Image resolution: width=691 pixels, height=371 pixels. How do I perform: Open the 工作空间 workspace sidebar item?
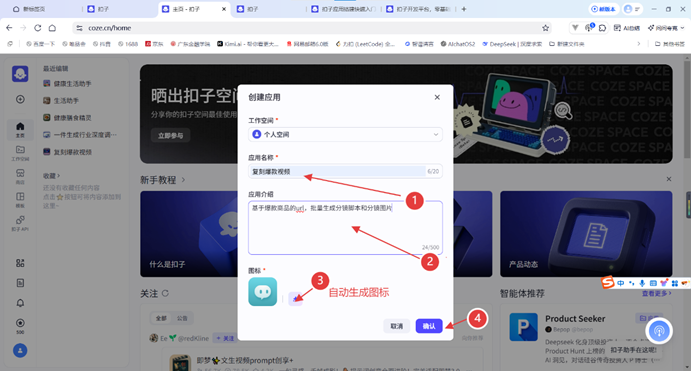(20, 153)
